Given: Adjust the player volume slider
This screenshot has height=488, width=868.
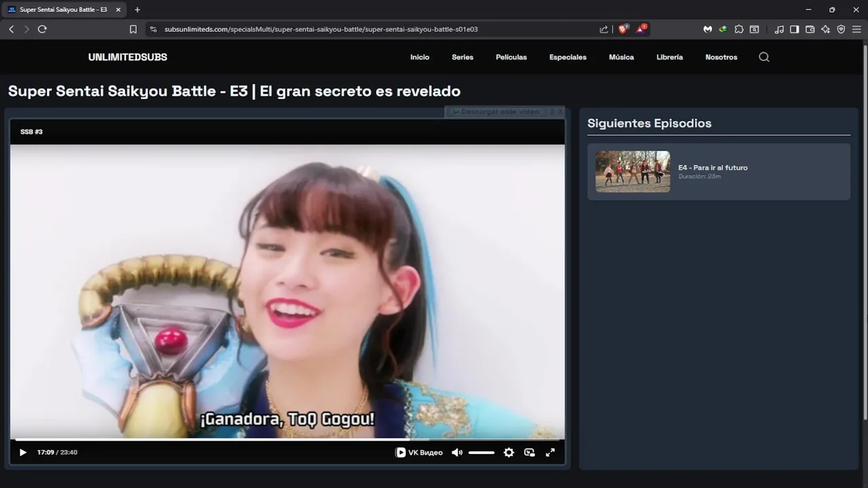Looking at the screenshot, I should (x=481, y=452).
